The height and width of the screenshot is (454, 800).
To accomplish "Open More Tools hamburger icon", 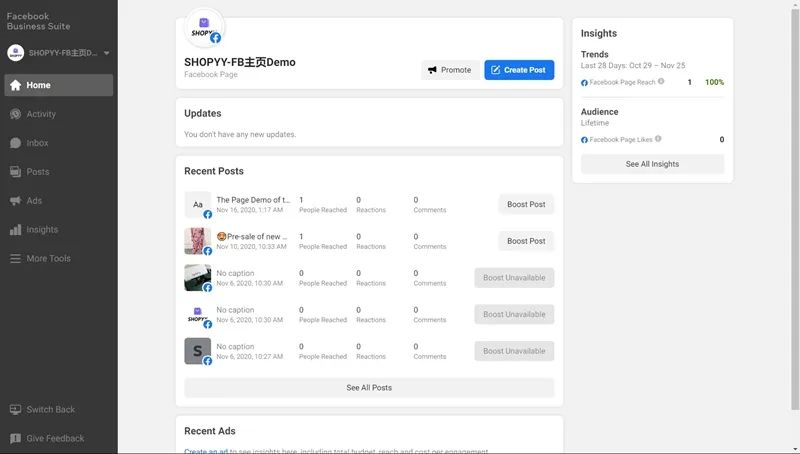I will click(15, 259).
